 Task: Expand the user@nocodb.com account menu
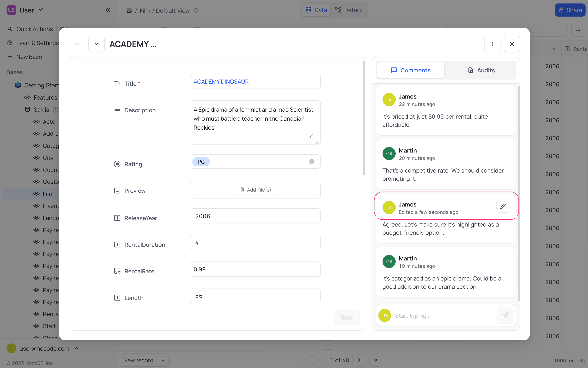77,348
